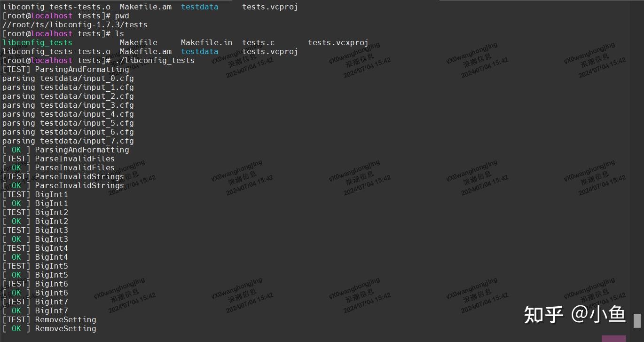Select the tests.c filename in the listing
The width and height of the screenshot is (644, 342).
point(258,42)
